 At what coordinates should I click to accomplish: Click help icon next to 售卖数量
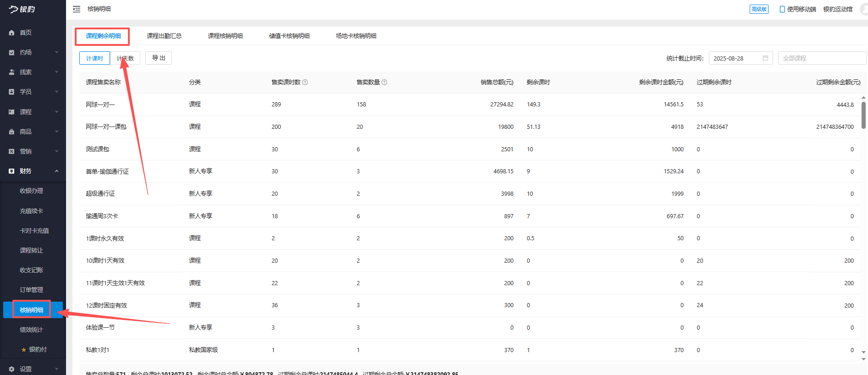click(x=384, y=83)
